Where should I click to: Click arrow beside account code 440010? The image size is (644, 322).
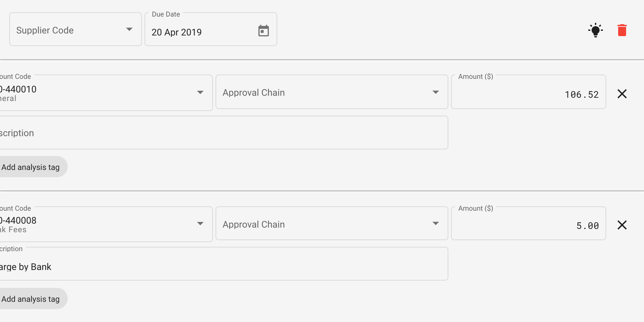point(200,92)
